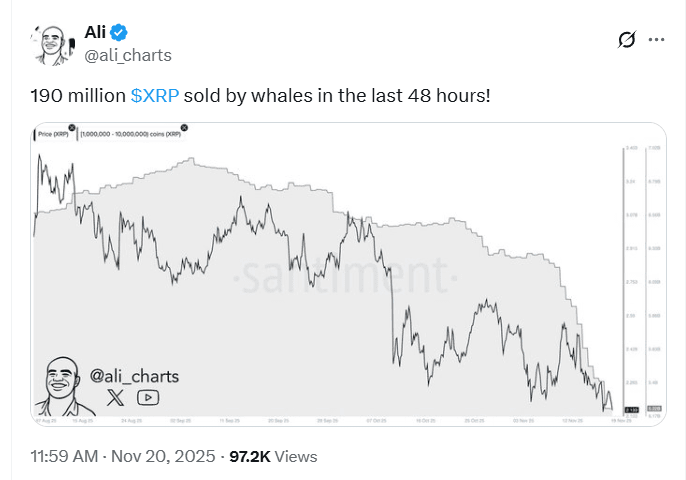Click the $XRP cashtag link
This screenshot has width=686, height=480.
(155, 95)
